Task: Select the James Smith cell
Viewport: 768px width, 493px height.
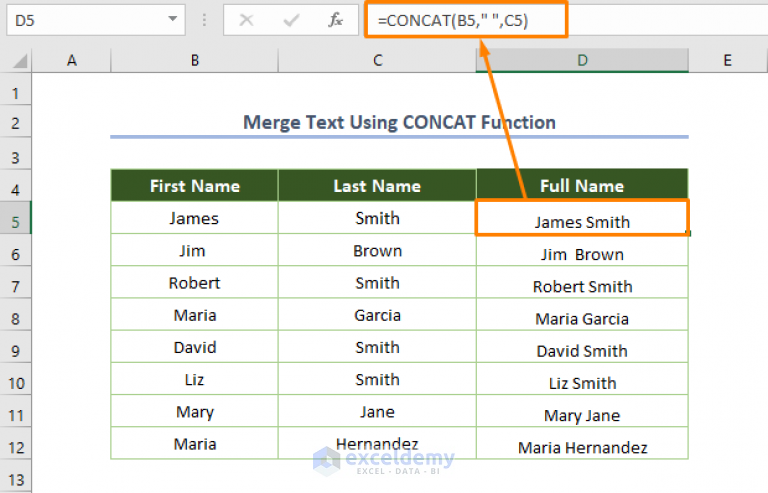Action: point(582,221)
